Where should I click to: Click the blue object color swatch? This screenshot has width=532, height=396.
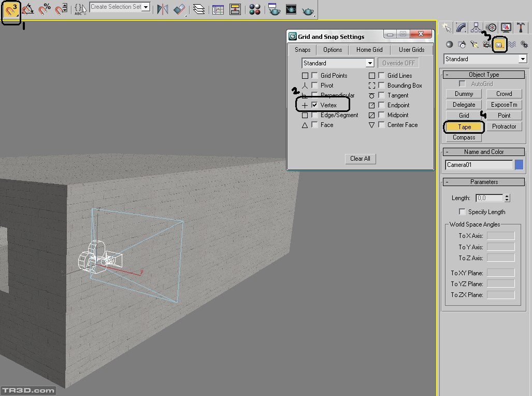pos(519,165)
